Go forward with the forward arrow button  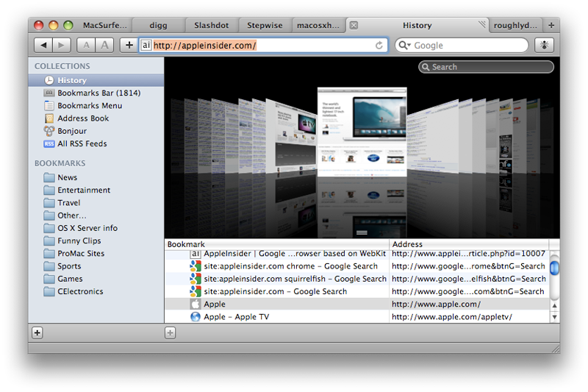click(x=62, y=46)
